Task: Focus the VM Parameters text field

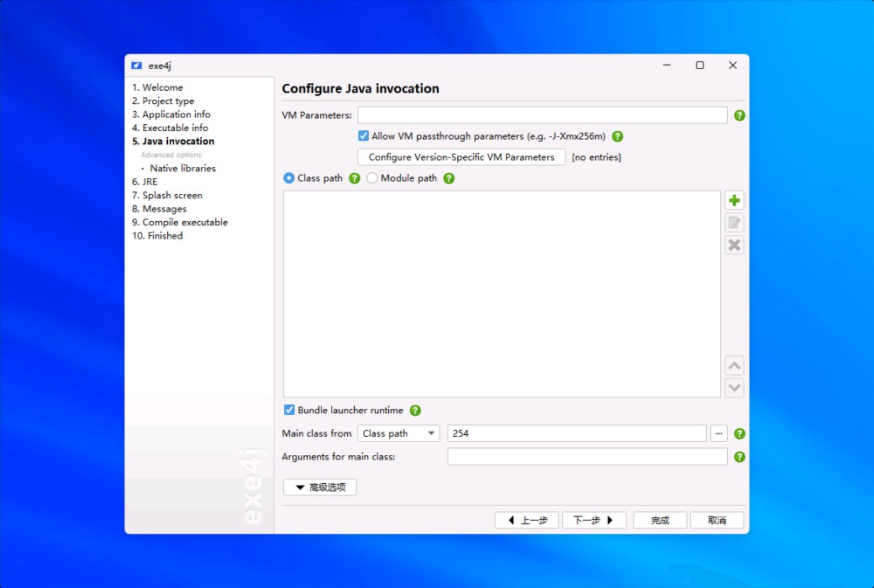Action: tap(542, 115)
